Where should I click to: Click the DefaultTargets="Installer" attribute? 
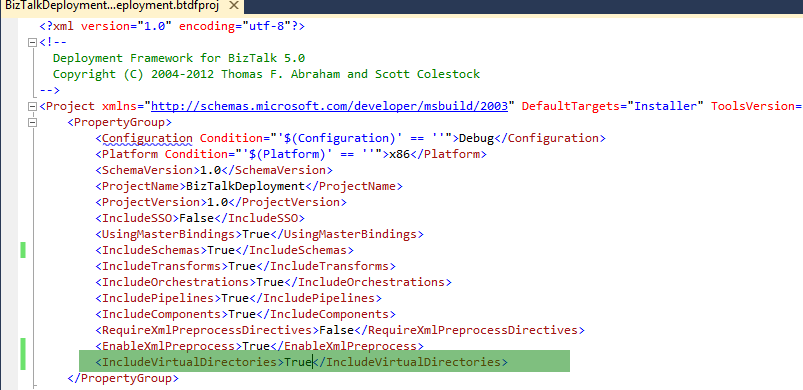click(x=612, y=106)
